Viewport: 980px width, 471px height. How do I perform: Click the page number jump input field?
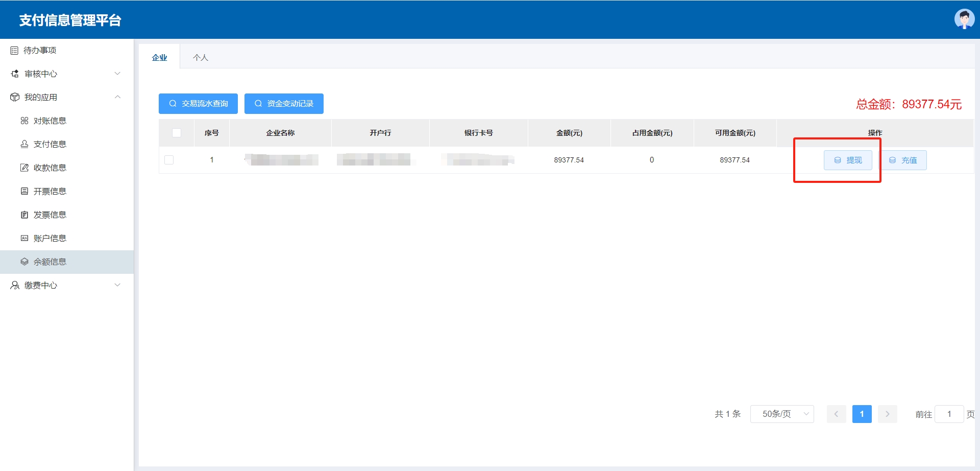point(949,414)
